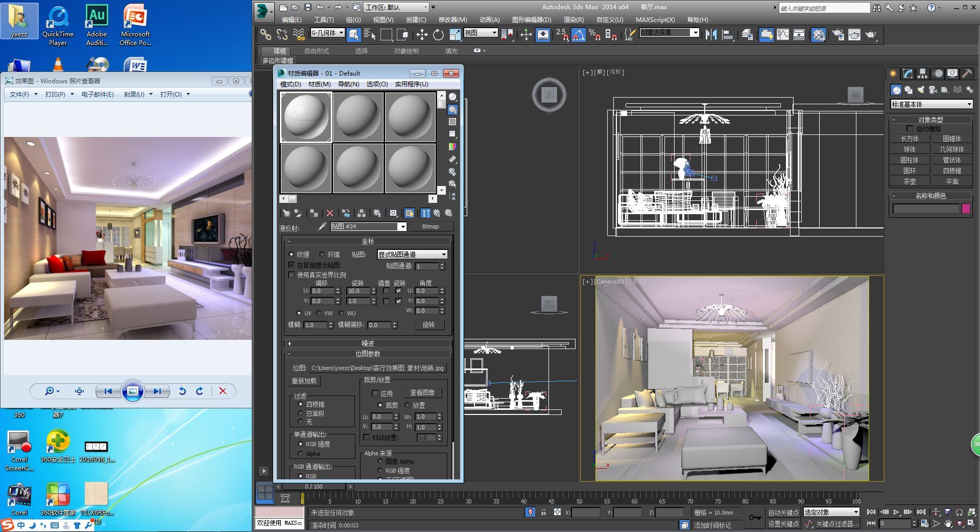Click the Bitmap map type button
This screenshot has height=532, width=980.
[x=431, y=226]
